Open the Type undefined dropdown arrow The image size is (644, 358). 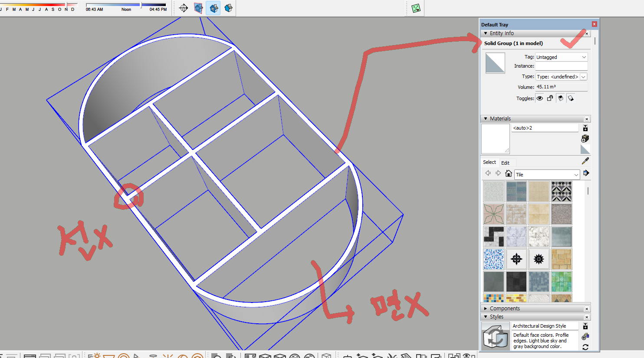pos(583,77)
